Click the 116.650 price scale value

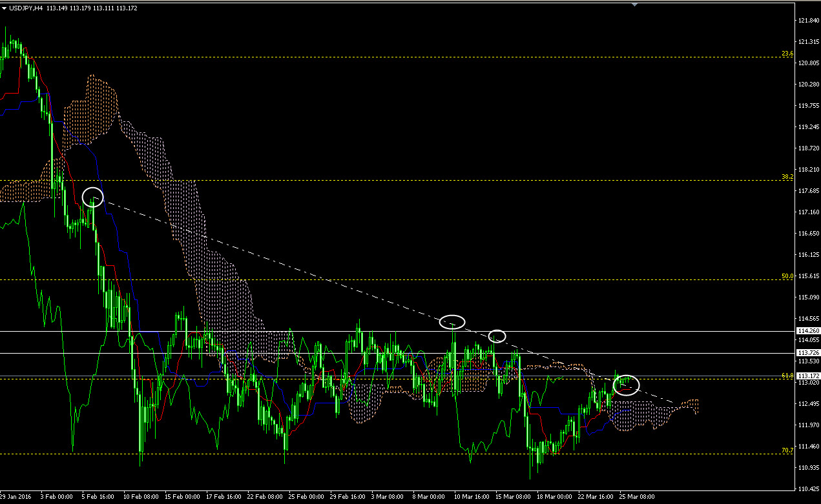tap(809, 234)
